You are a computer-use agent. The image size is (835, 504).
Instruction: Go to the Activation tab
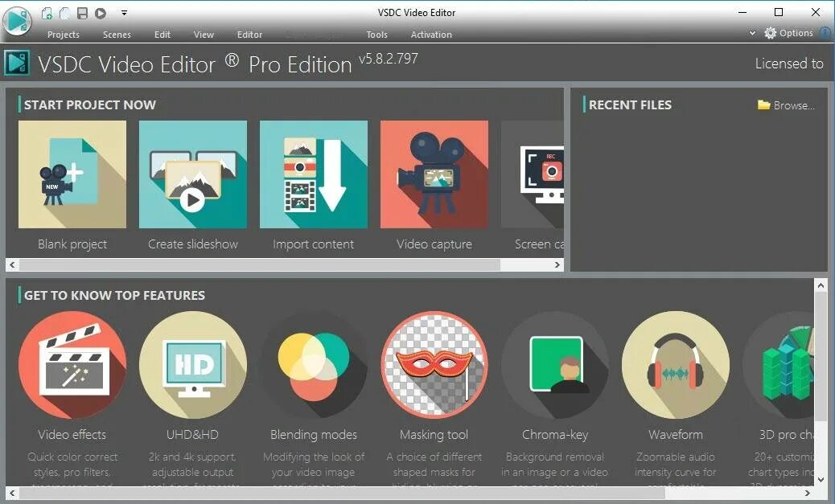(431, 35)
